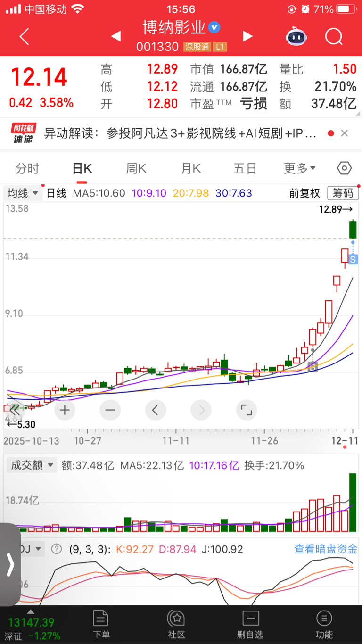Tap the help question mark near KDJ
The width and height of the screenshot is (362, 644).
57,549
